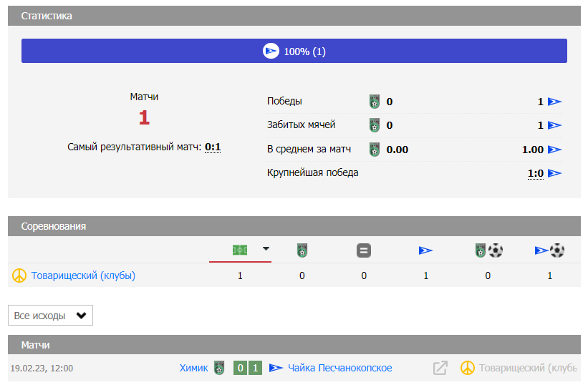Click the Chaika wins pennant column header
The height and width of the screenshot is (390, 588).
click(x=426, y=250)
